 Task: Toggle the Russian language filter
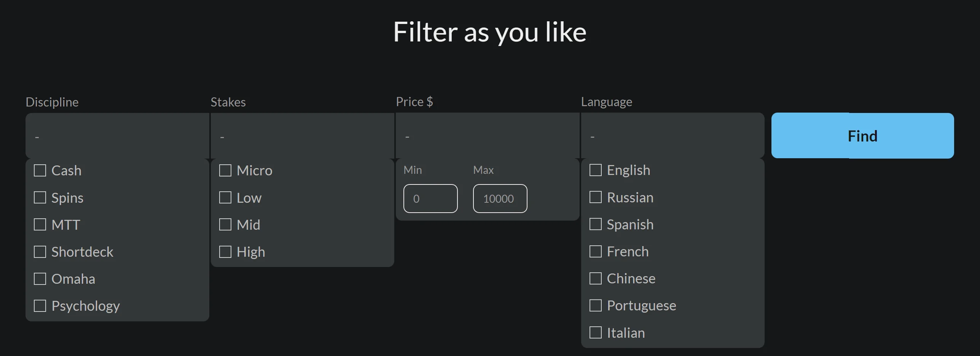pos(596,197)
